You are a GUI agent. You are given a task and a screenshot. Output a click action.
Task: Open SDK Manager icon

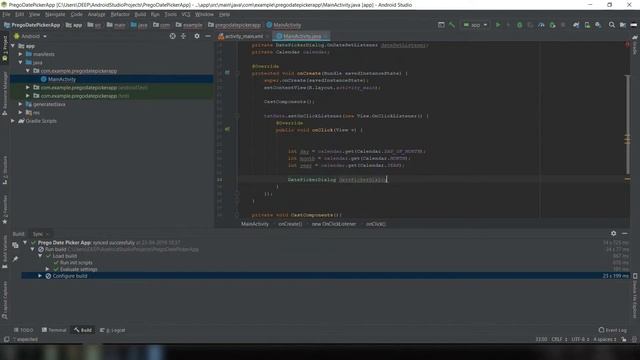pyautogui.click(x=598, y=25)
